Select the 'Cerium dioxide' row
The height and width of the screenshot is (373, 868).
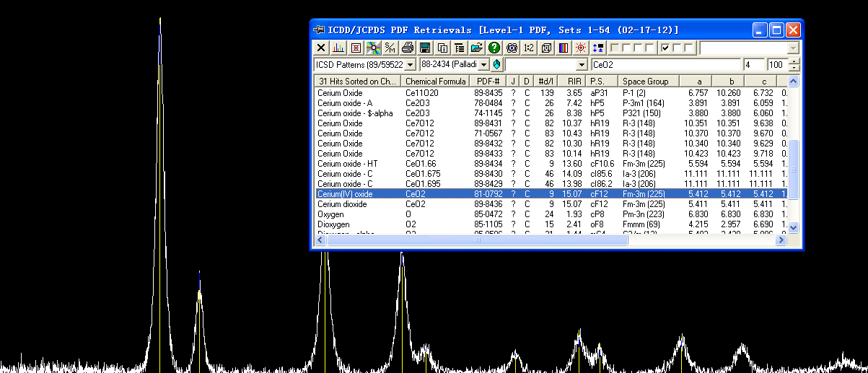551,204
